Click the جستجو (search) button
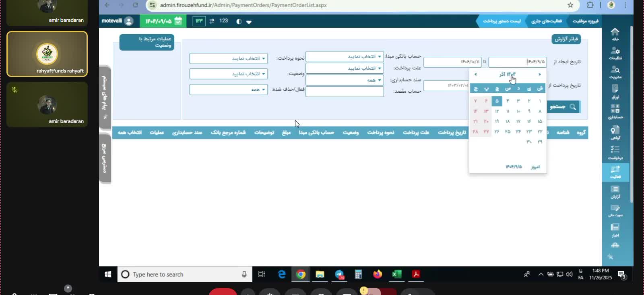Viewport: 644px width, 295px height. [x=563, y=107]
